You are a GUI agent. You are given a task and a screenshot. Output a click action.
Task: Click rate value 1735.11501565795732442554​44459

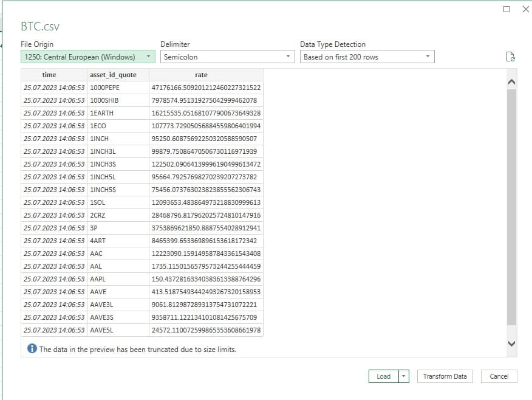[x=206, y=266]
